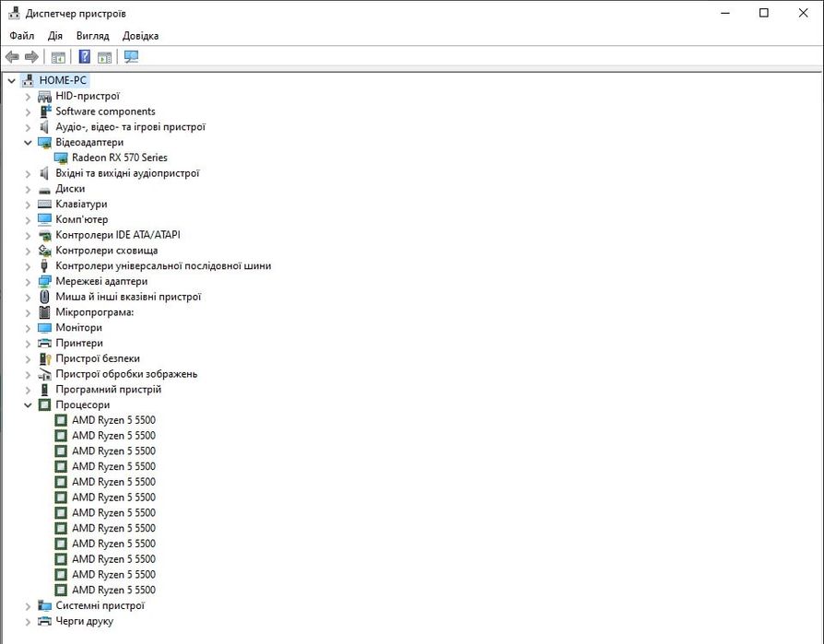Click the mouse icon for Миша й інші вказівні пристрої

pyautogui.click(x=44, y=297)
